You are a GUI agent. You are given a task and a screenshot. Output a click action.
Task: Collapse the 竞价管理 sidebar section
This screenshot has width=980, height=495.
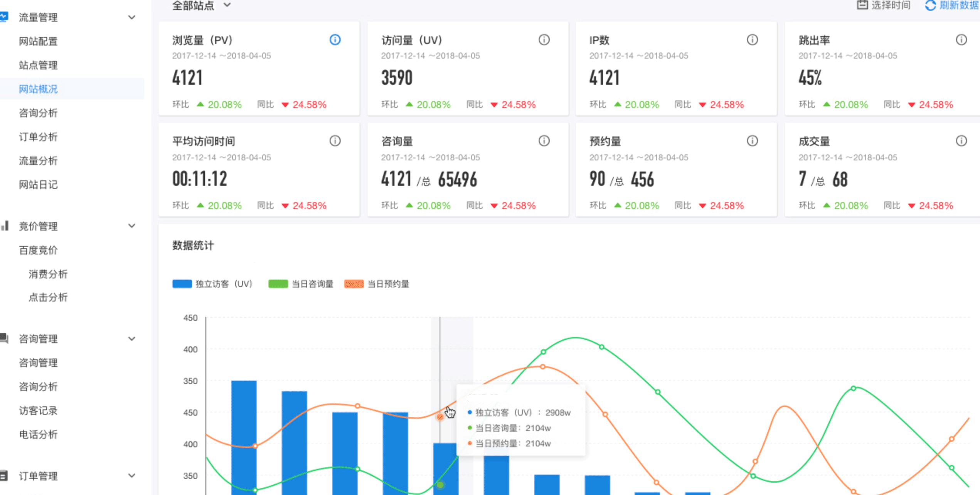131,226
